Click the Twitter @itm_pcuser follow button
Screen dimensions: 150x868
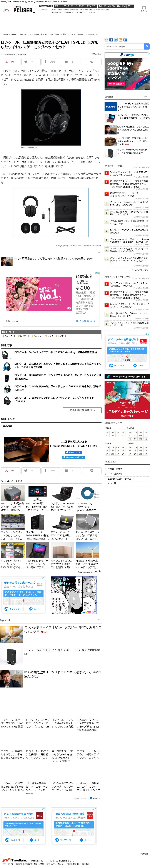[x=73, y=457]
